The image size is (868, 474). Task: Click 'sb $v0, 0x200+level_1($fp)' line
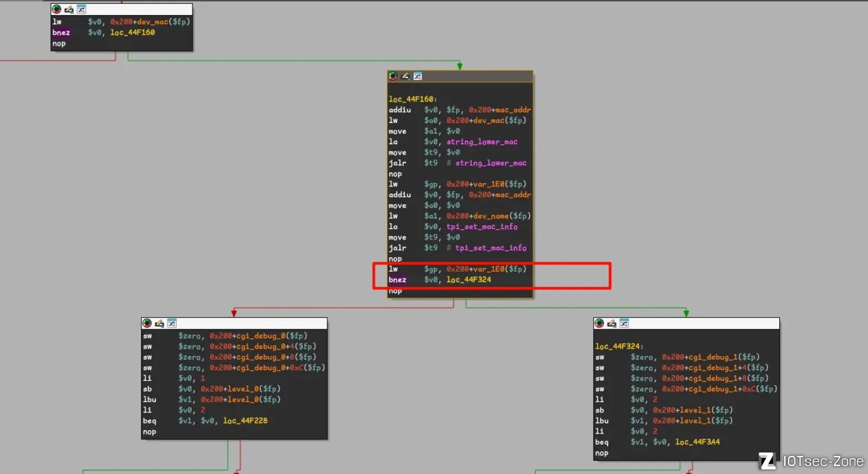click(x=664, y=410)
